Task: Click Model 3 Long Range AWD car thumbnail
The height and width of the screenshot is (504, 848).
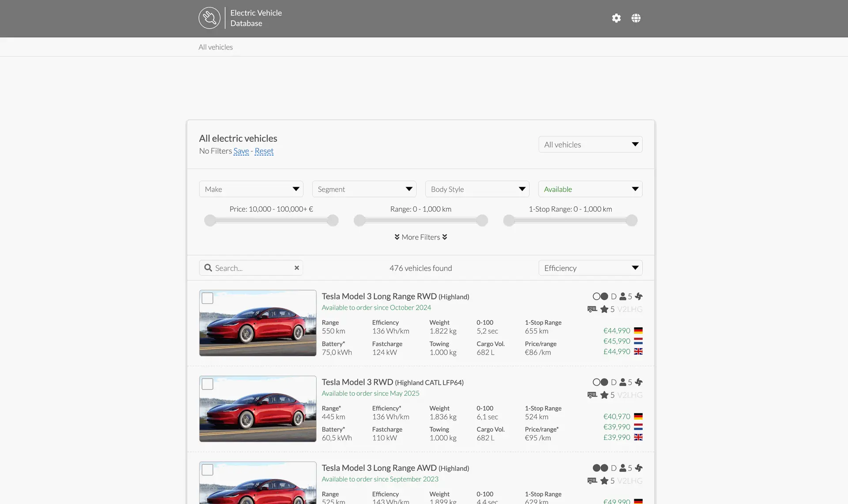Action: pyautogui.click(x=258, y=483)
